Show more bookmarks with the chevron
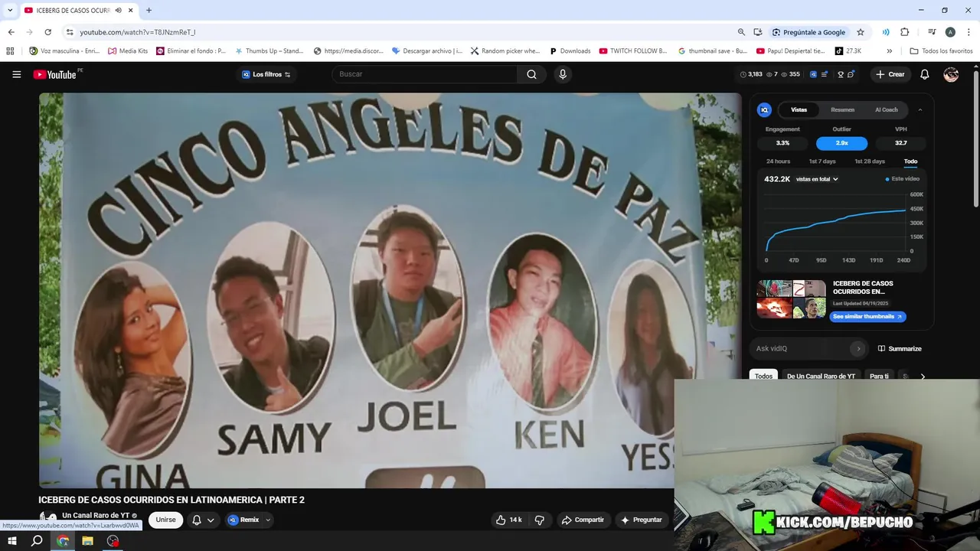The height and width of the screenshot is (551, 980). (889, 51)
